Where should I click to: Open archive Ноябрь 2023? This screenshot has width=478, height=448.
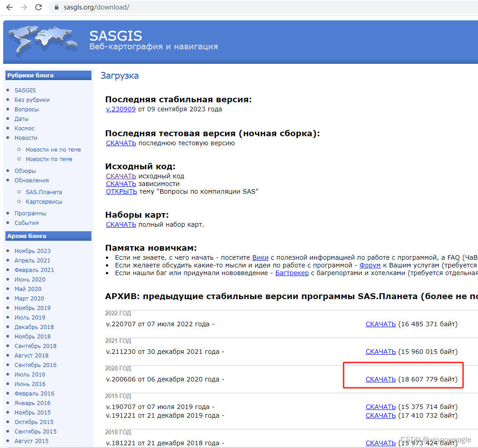click(33, 251)
